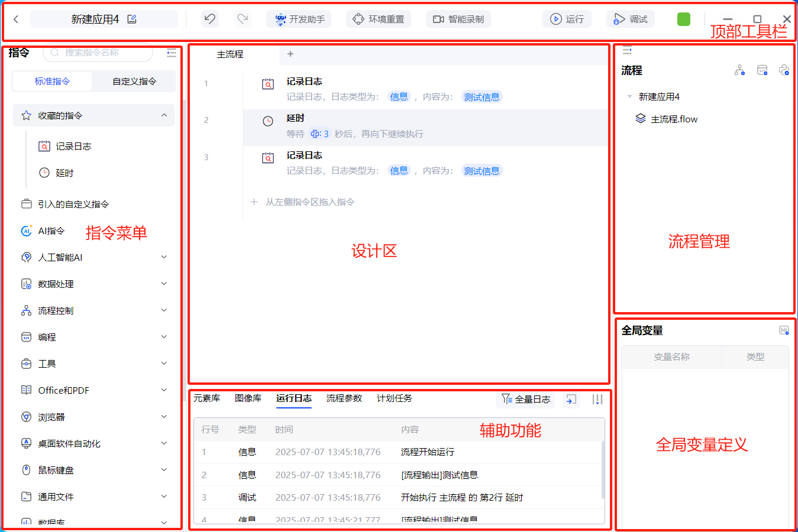Click the export log icon

(571, 400)
